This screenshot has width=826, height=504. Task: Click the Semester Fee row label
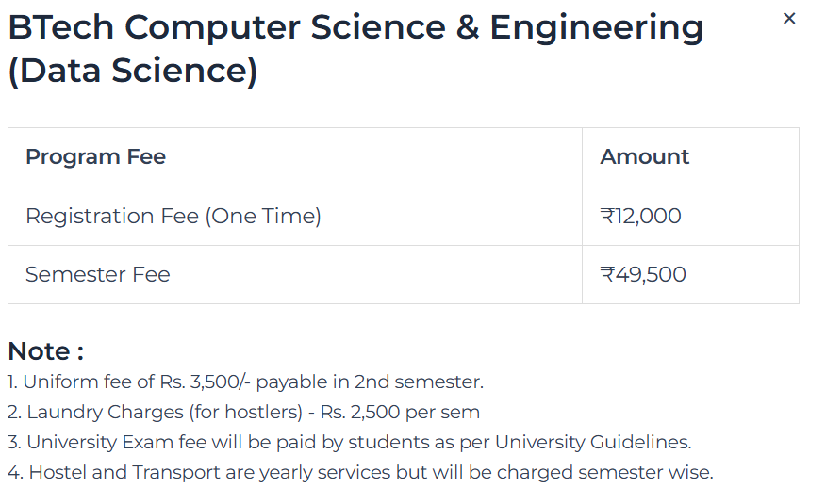98,275
